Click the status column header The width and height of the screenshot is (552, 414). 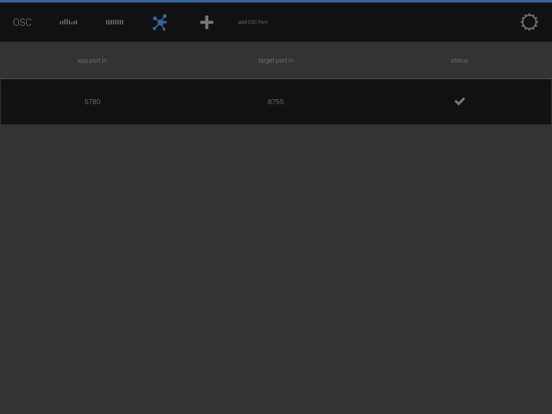pyautogui.click(x=459, y=61)
